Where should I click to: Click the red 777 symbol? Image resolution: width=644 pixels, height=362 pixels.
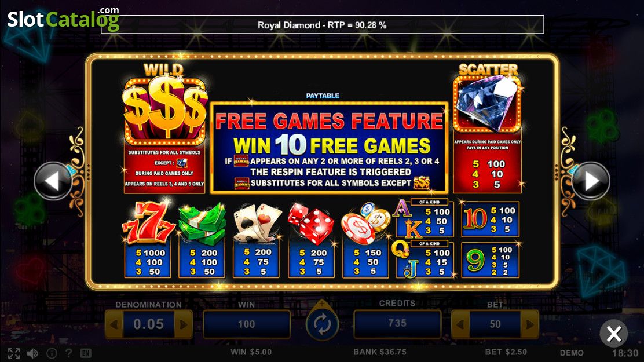tap(148, 223)
